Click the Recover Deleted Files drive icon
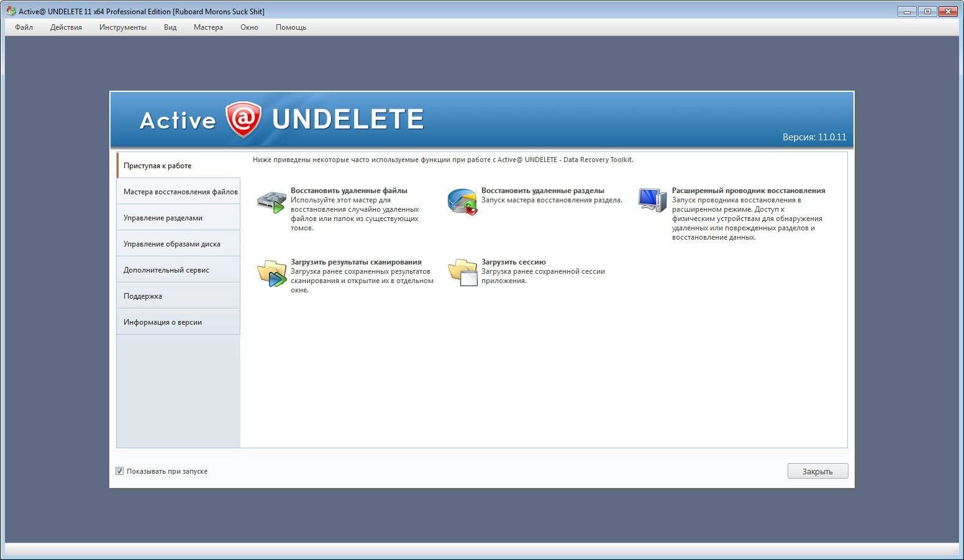 pos(271,202)
